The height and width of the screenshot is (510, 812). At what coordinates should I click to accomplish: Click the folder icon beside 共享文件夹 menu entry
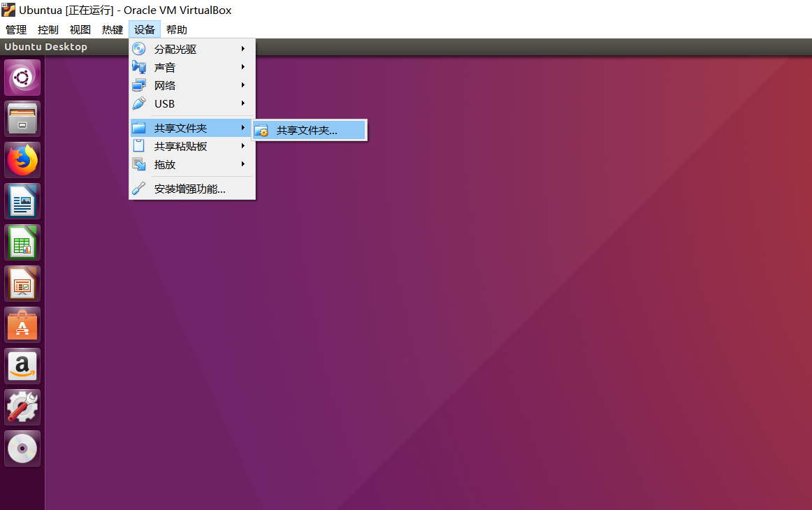click(139, 128)
